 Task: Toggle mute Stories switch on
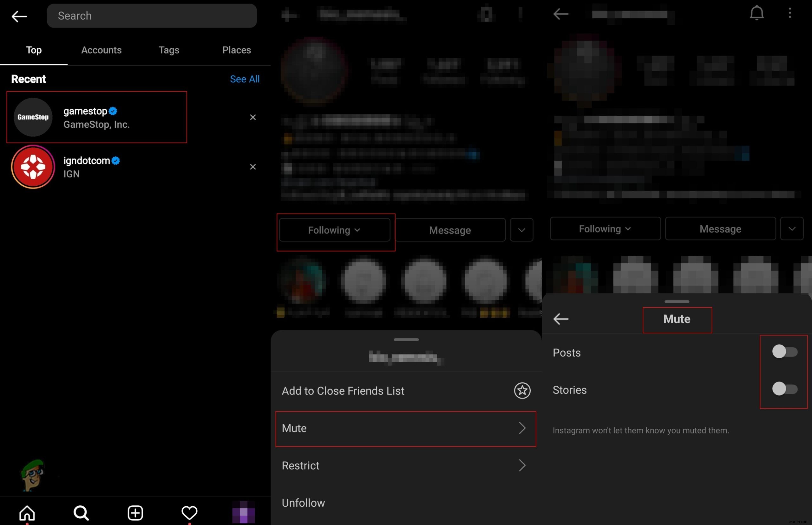[785, 388]
